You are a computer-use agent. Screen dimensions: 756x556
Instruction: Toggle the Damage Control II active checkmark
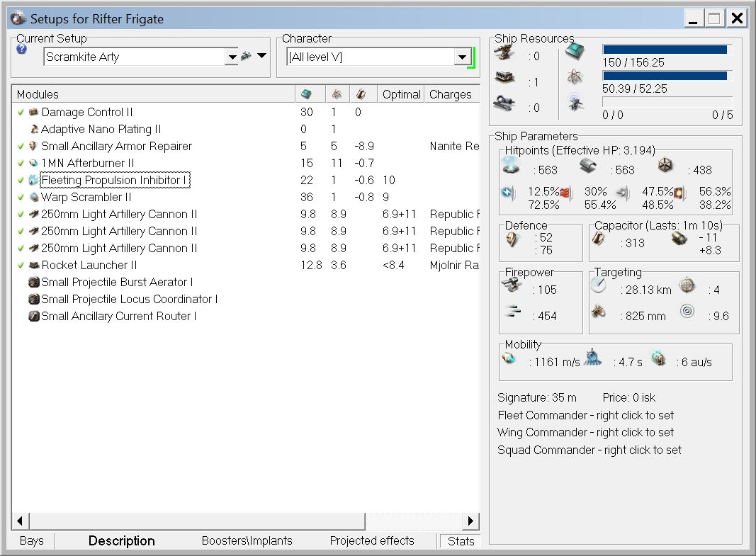tap(21, 113)
